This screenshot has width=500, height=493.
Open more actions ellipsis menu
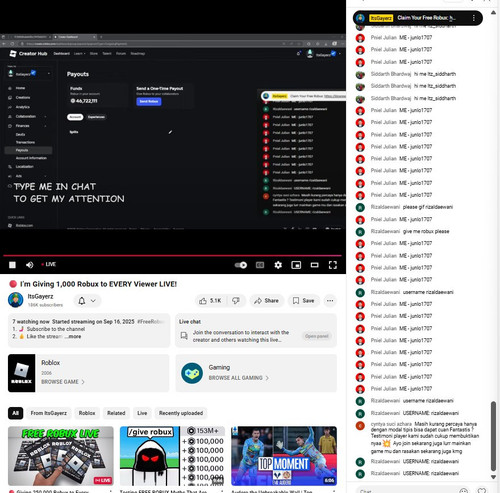(x=330, y=301)
